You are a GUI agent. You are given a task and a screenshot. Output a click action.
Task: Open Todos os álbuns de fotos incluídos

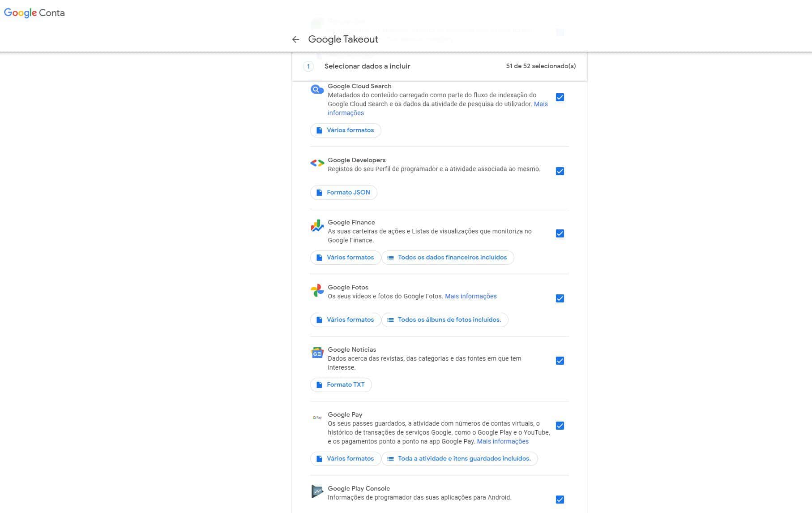click(445, 320)
